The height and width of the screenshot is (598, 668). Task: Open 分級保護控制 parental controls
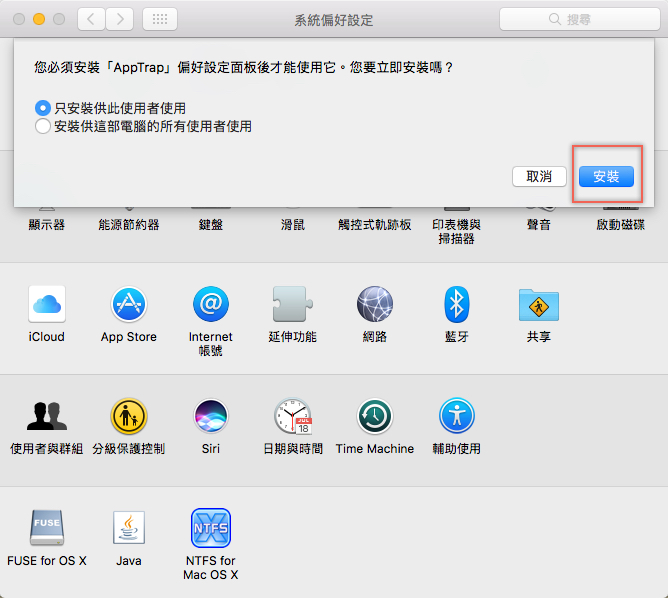(129, 416)
